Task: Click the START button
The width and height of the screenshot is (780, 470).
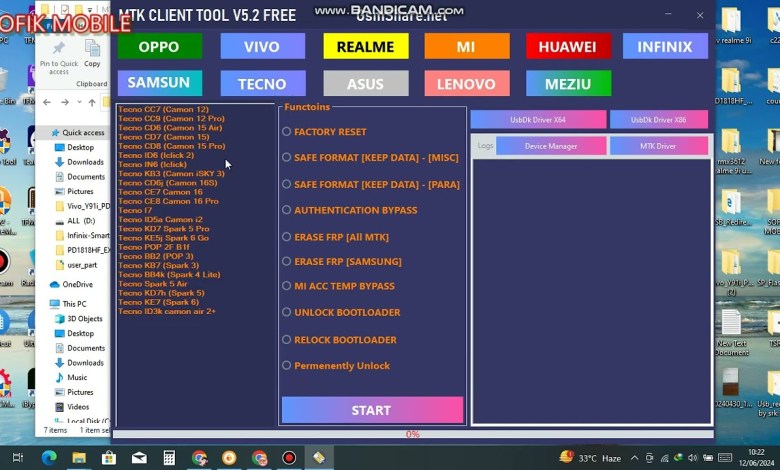Action: click(x=372, y=410)
